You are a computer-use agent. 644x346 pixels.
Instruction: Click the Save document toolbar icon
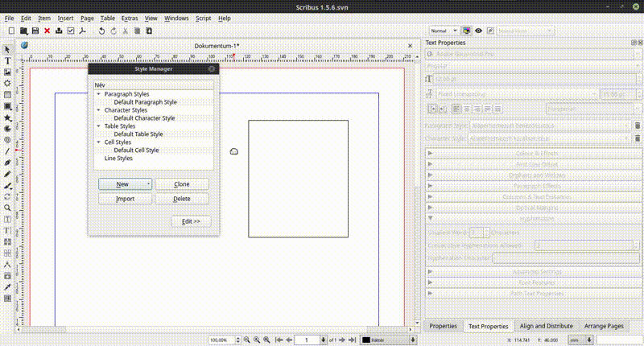tap(35, 31)
